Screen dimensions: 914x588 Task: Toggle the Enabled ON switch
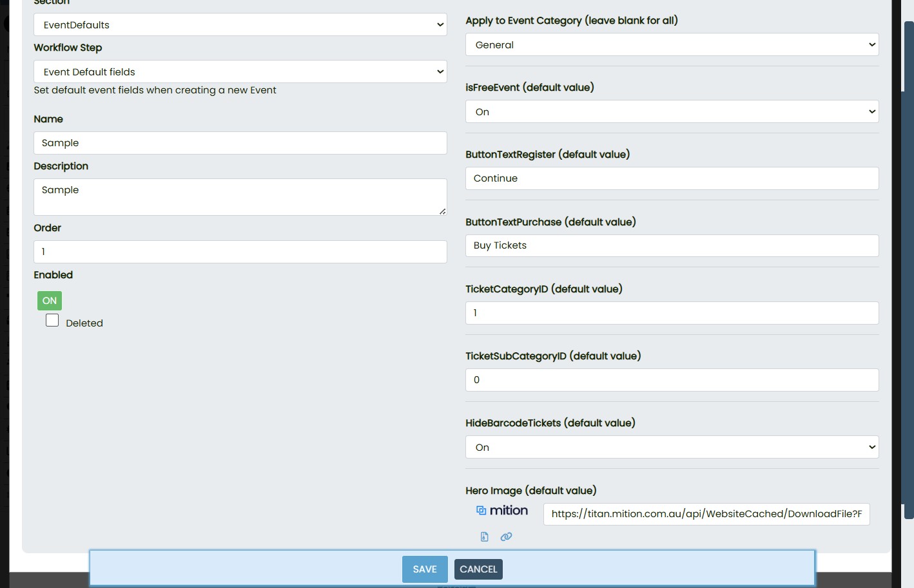click(x=50, y=301)
